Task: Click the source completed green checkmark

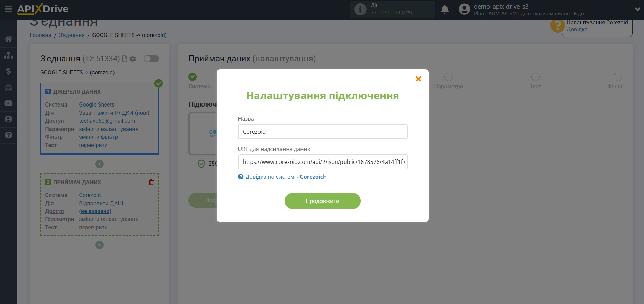Action: coord(159,83)
